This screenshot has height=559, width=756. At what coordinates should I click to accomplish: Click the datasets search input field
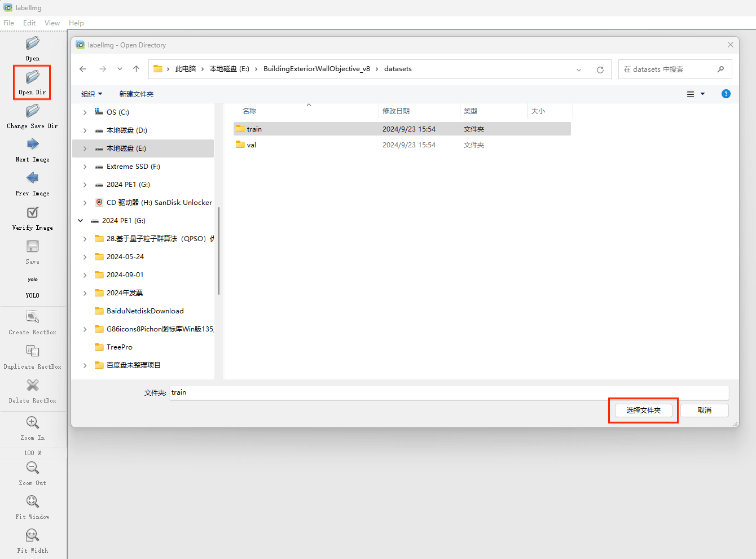coord(668,69)
